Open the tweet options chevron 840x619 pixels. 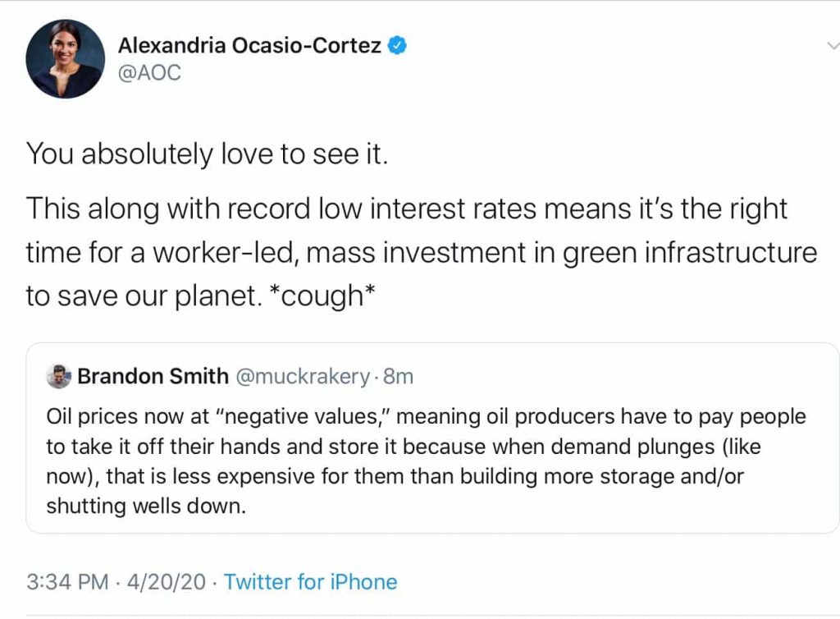833,45
